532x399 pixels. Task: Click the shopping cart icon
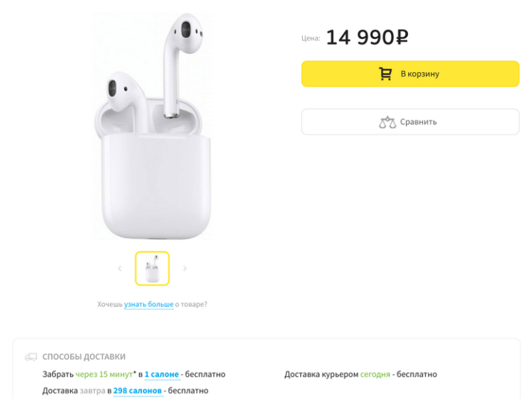coord(385,74)
